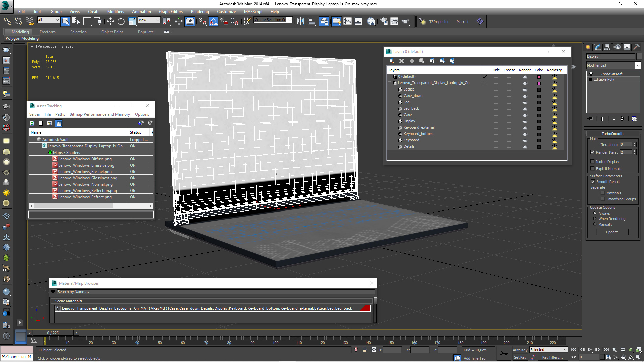This screenshot has height=362, width=644.
Task: Switch to Freeform ribbon tab
Action: pos(48,32)
